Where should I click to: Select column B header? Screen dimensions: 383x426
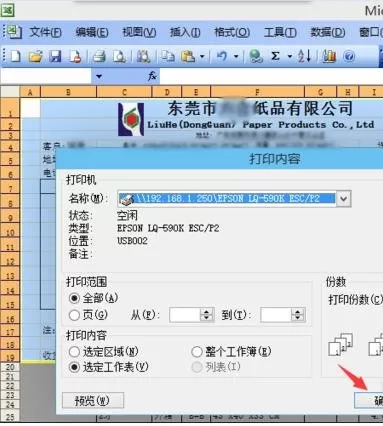pos(68,92)
